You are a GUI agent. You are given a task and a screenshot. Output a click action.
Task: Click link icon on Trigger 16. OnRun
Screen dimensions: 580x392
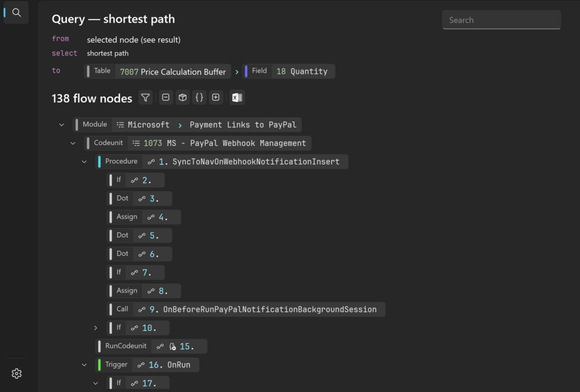tap(141, 365)
